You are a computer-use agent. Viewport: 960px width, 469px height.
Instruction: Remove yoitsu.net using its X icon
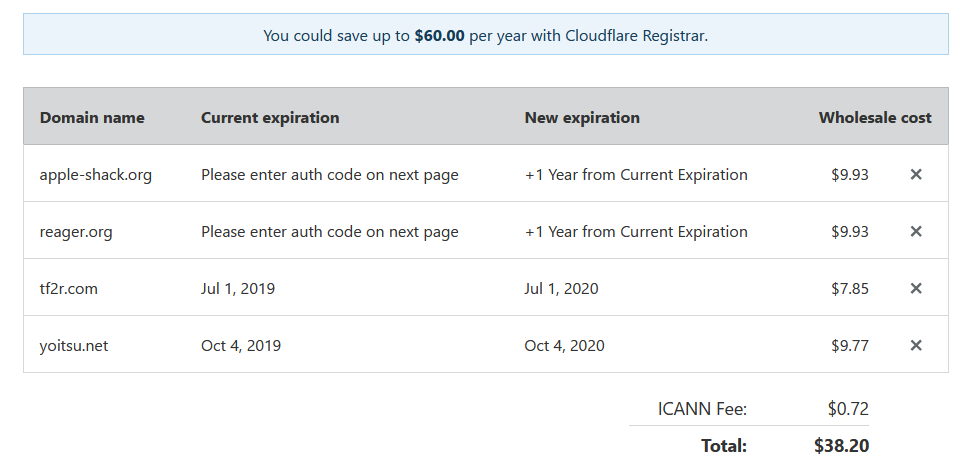pyautogui.click(x=915, y=345)
